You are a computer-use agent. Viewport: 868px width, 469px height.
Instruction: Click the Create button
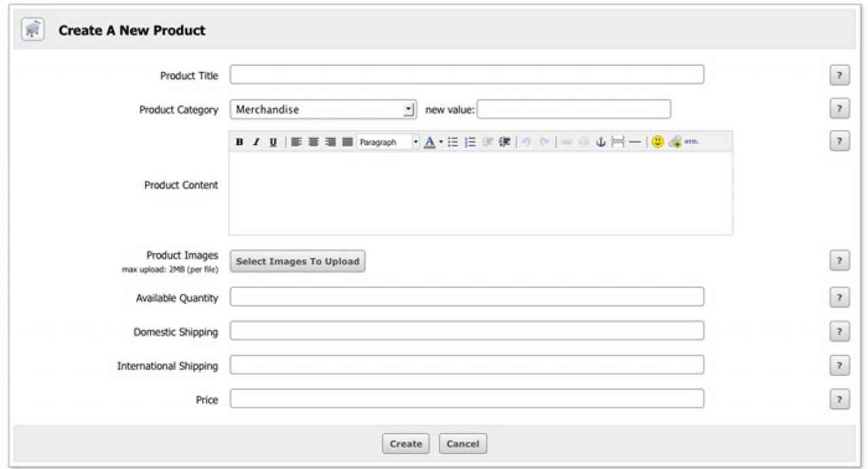pyautogui.click(x=406, y=444)
